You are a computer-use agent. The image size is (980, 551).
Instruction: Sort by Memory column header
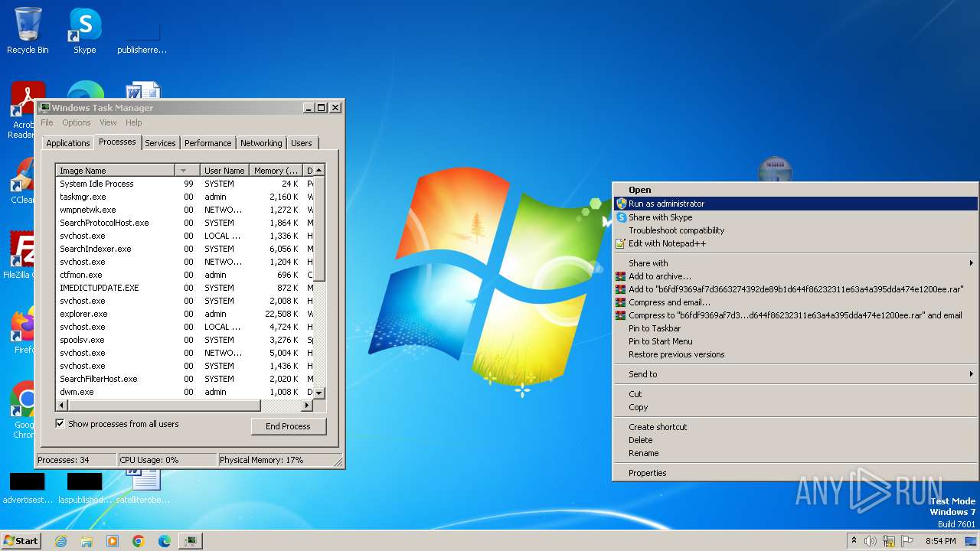tap(276, 171)
